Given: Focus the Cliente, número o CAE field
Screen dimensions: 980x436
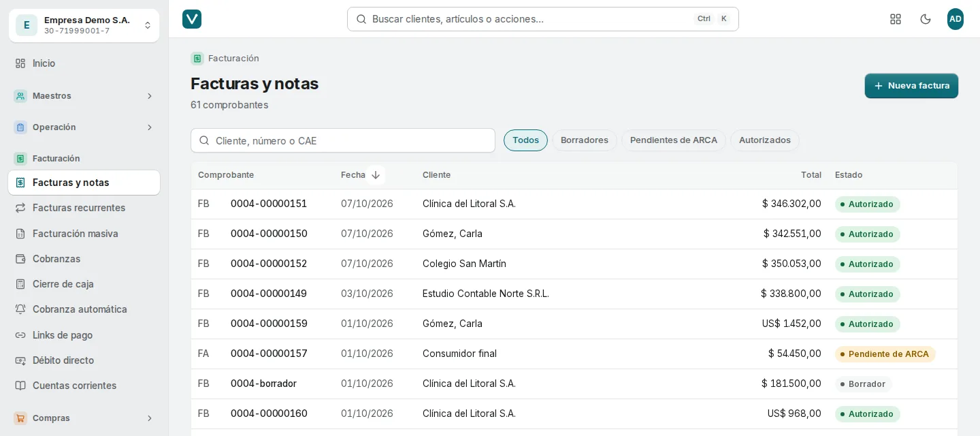Looking at the screenshot, I should click(x=343, y=140).
